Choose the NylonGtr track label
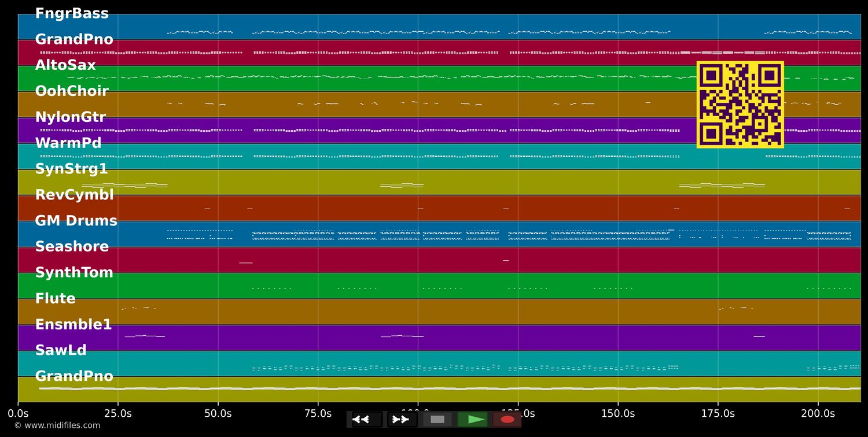868x437 pixels. click(x=71, y=117)
